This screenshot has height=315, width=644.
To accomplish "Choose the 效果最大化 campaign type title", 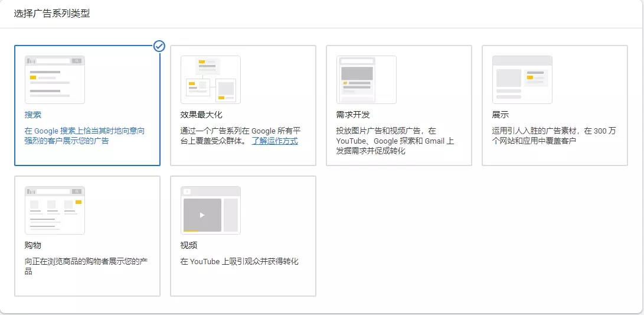I will (x=201, y=115).
